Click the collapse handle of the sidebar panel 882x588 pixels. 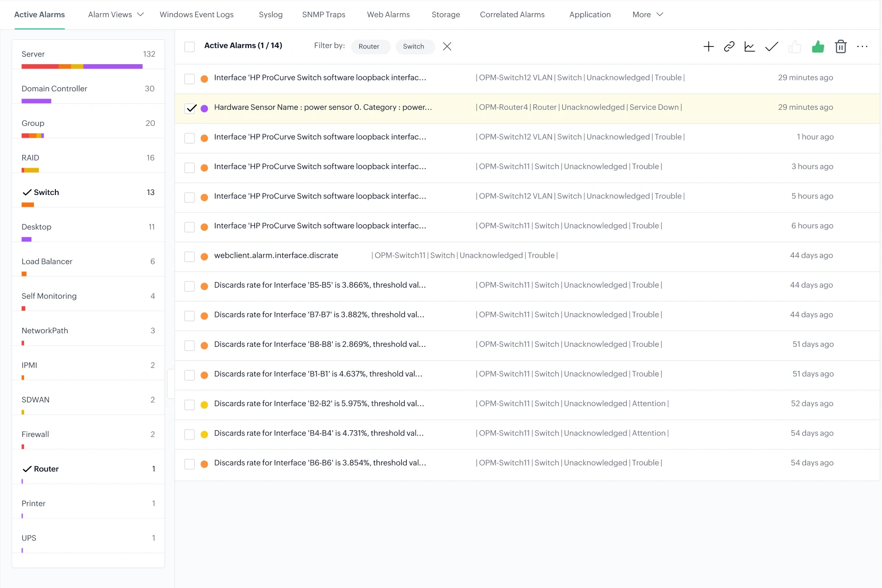click(x=171, y=384)
